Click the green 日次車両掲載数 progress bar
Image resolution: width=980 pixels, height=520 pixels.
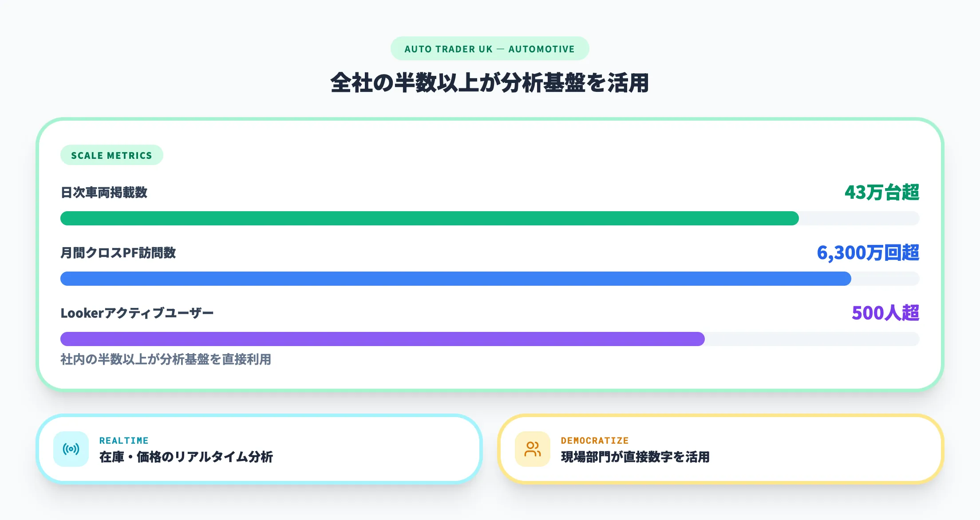[x=429, y=218]
